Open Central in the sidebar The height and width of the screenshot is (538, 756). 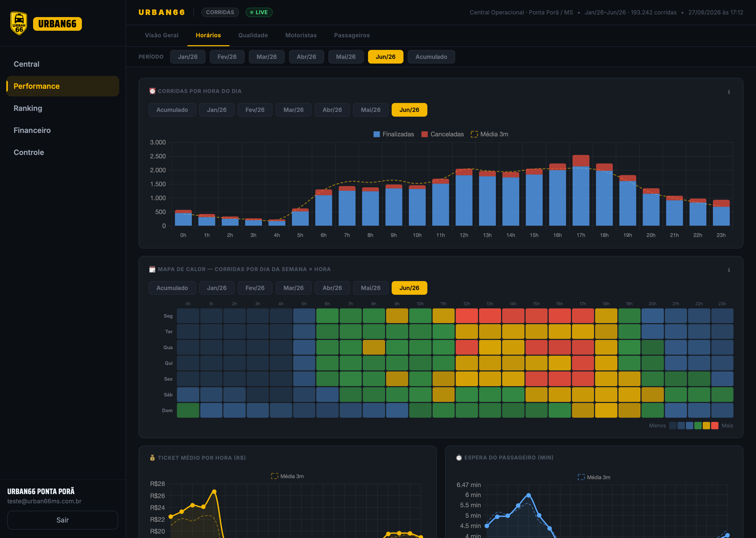click(62, 64)
